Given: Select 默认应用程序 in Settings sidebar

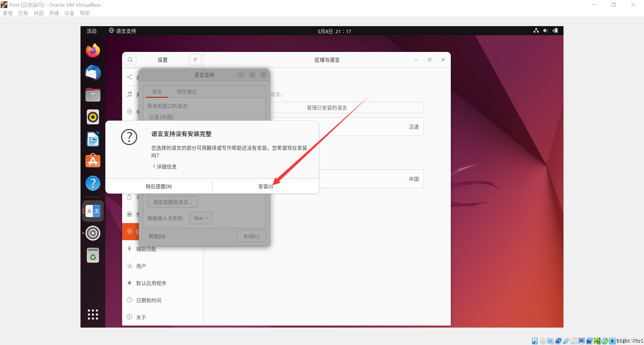Looking at the screenshot, I should pyautogui.click(x=163, y=283).
